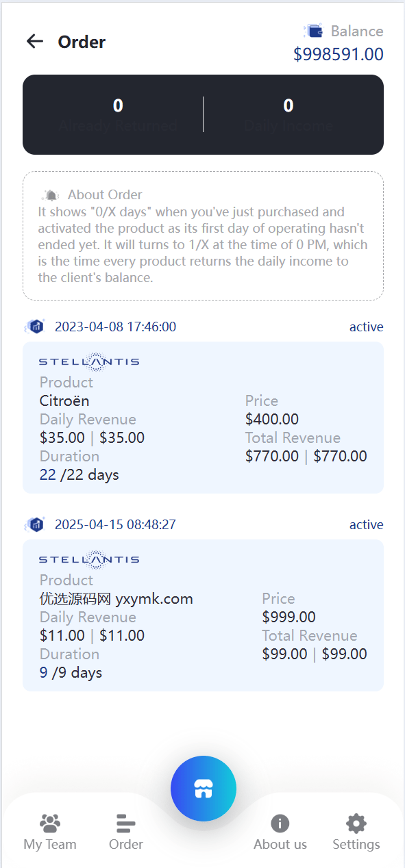This screenshot has height=868, width=405.
Task: Select the Already Returned counter
Action: [118, 114]
